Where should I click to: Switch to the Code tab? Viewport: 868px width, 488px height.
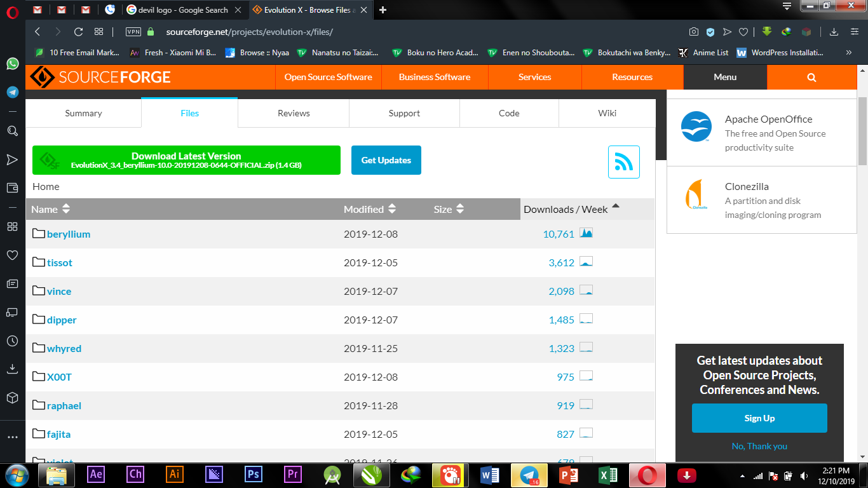[x=509, y=113]
